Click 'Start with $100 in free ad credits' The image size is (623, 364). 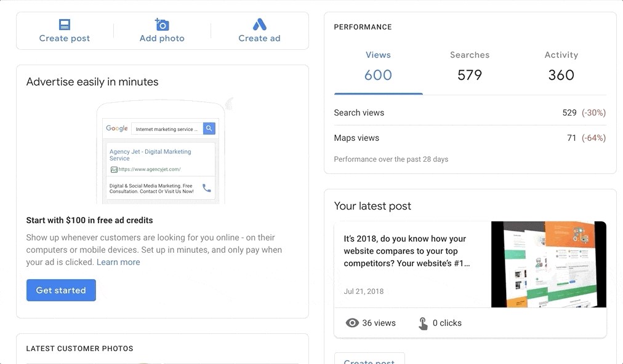pyautogui.click(x=89, y=220)
